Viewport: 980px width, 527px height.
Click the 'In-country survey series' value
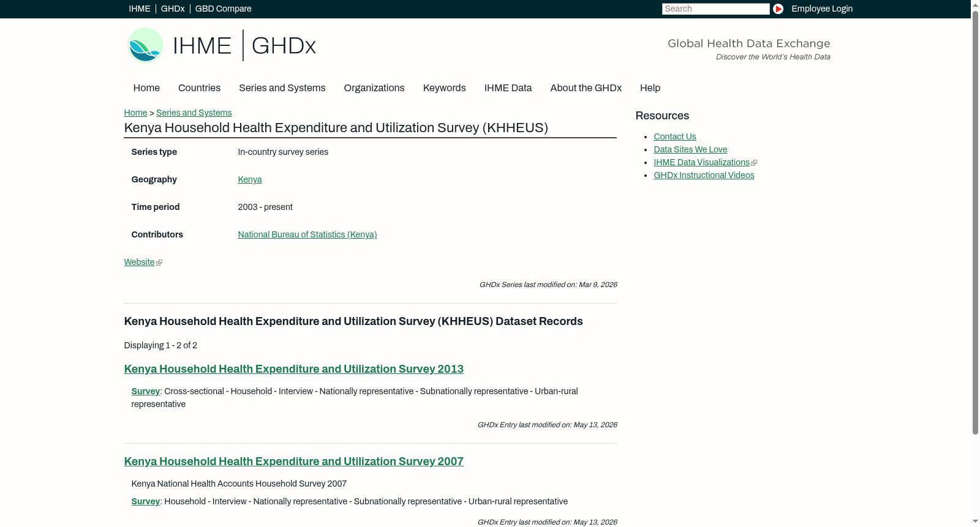point(283,152)
